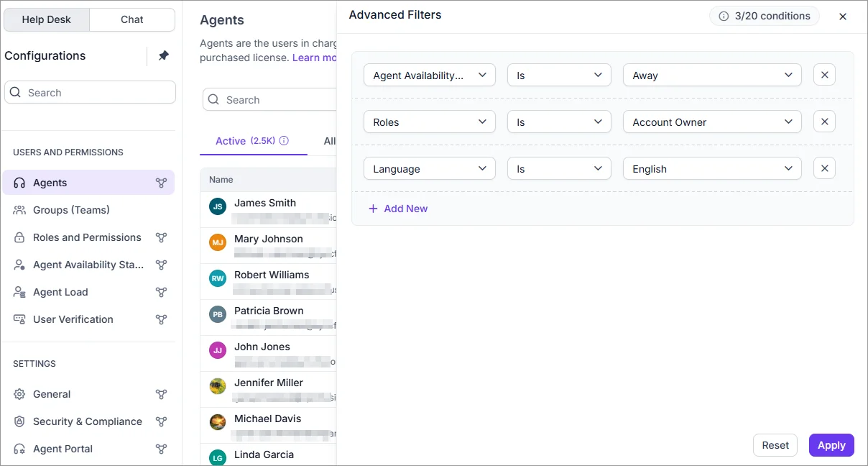
Task: Apply the advanced filters
Action: (x=831, y=444)
